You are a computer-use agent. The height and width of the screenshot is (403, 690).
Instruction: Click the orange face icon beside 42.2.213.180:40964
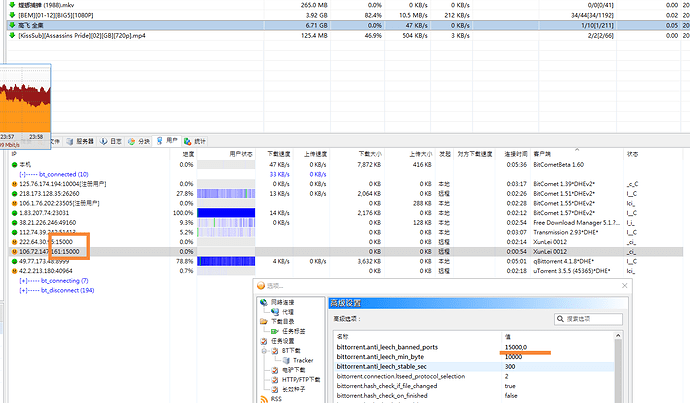(x=14, y=271)
